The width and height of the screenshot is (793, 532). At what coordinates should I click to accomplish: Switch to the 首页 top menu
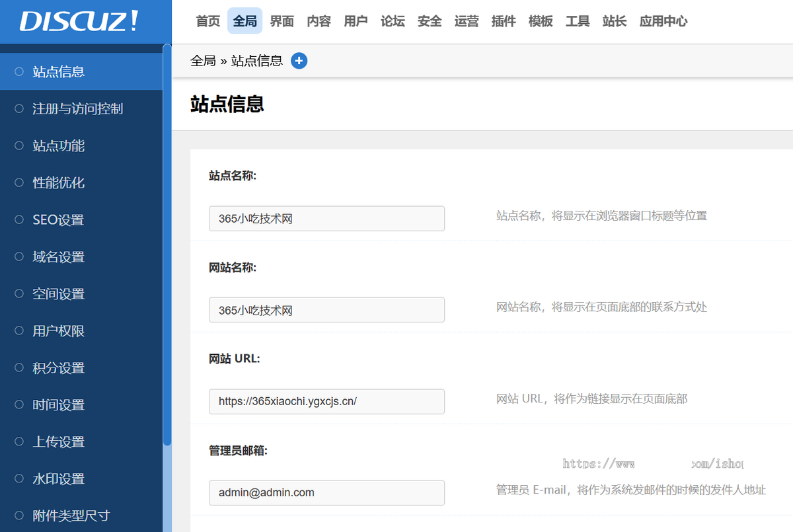tap(208, 21)
